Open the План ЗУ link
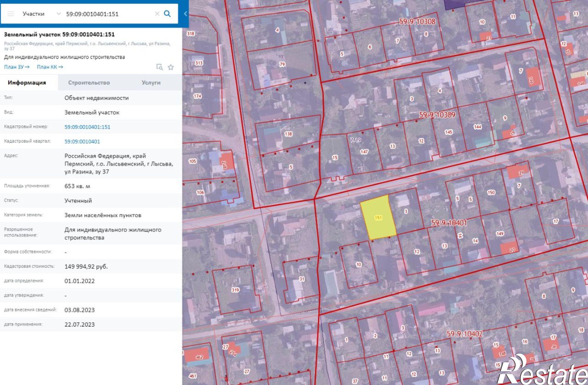 17,67
